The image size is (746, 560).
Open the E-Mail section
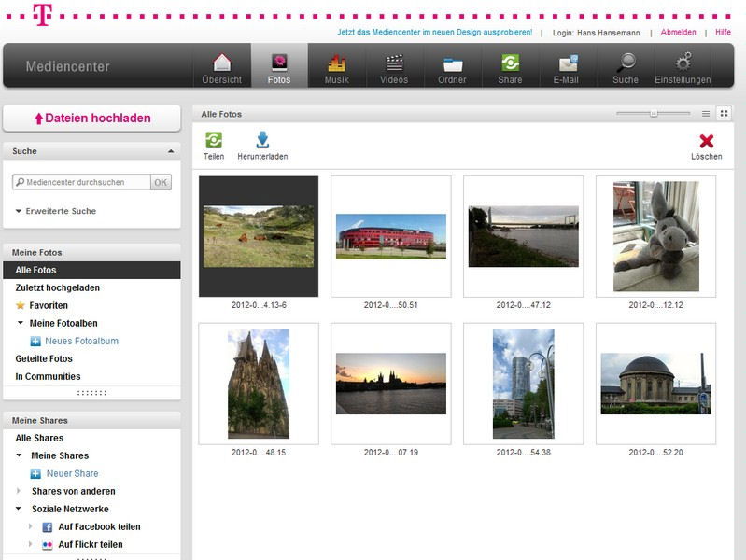coord(566,68)
